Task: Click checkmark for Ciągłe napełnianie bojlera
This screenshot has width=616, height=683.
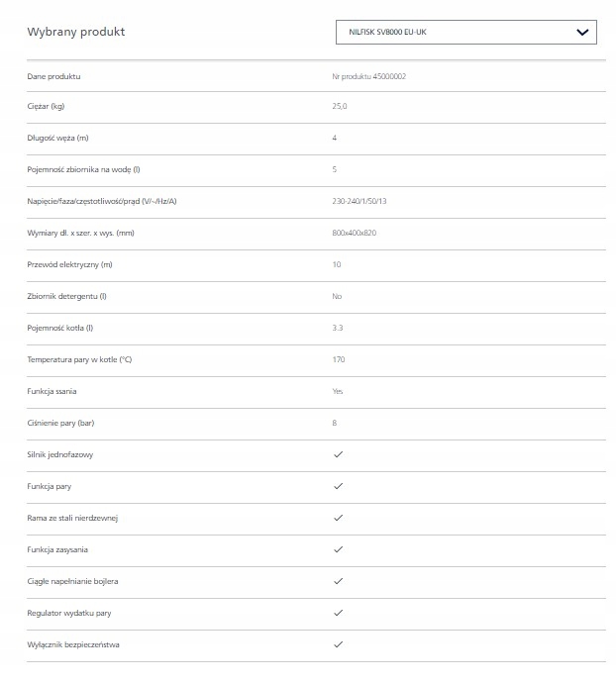Action: coord(338,581)
